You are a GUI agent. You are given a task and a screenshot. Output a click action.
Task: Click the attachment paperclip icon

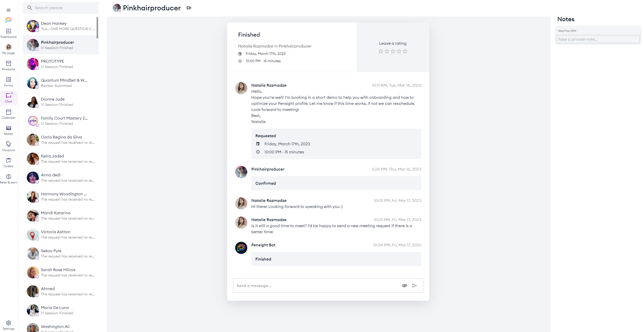(x=405, y=286)
